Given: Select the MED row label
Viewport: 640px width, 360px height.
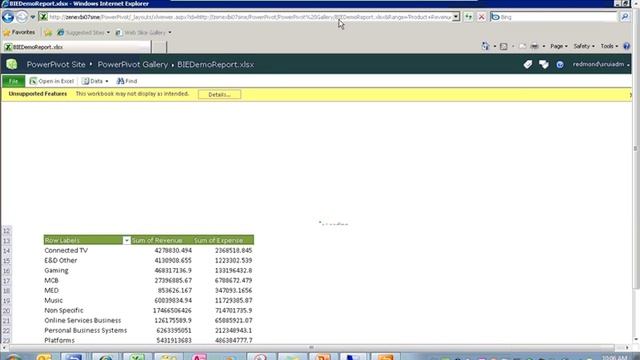Looking at the screenshot, I should [51, 290].
